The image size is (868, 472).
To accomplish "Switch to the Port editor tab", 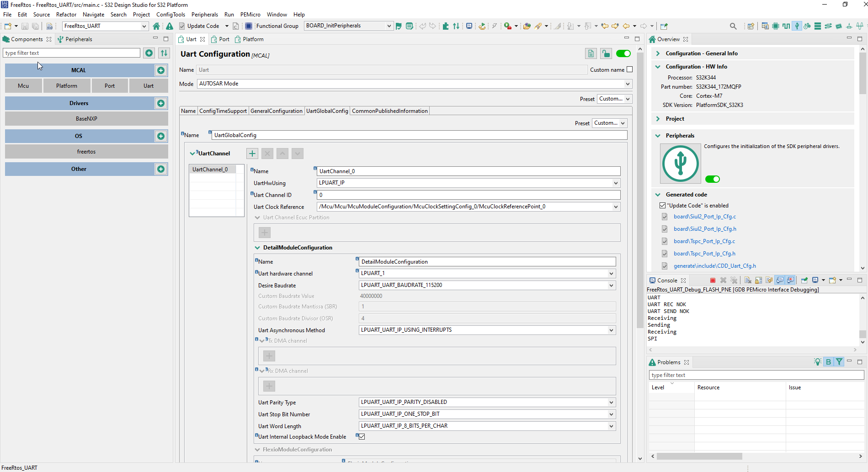I will point(220,39).
